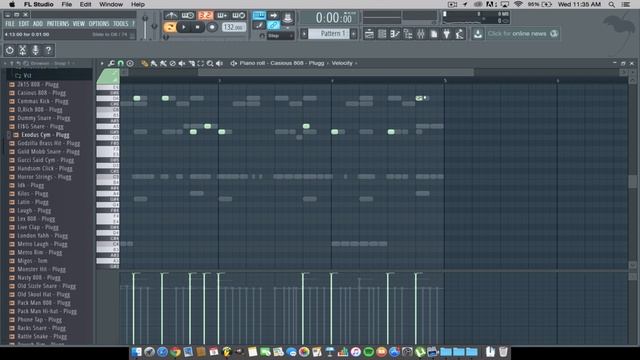Click the metronome icon in transport panel
Viewport: 640px width, 360px height.
[x=171, y=16]
